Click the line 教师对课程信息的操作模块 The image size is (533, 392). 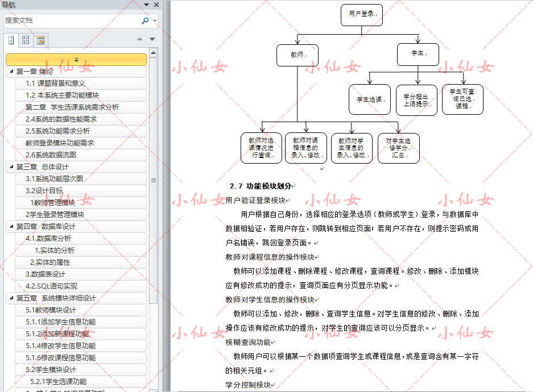[x=270, y=257]
